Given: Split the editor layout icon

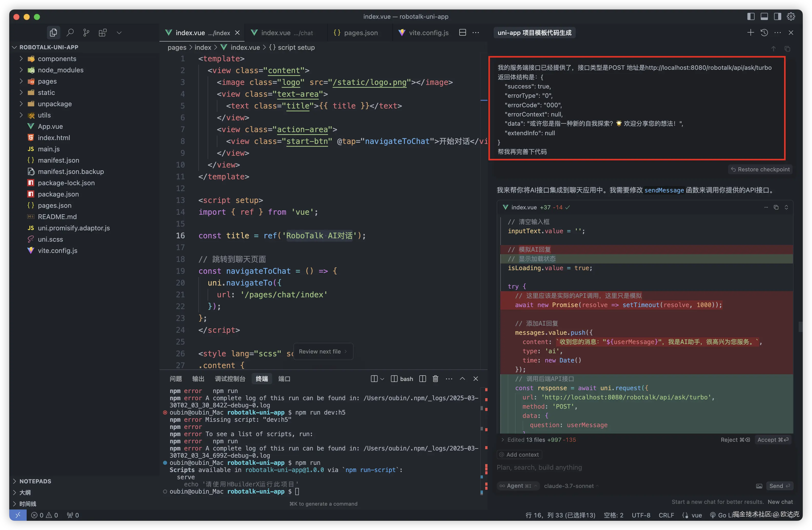Looking at the screenshot, I should coord(463,33).
